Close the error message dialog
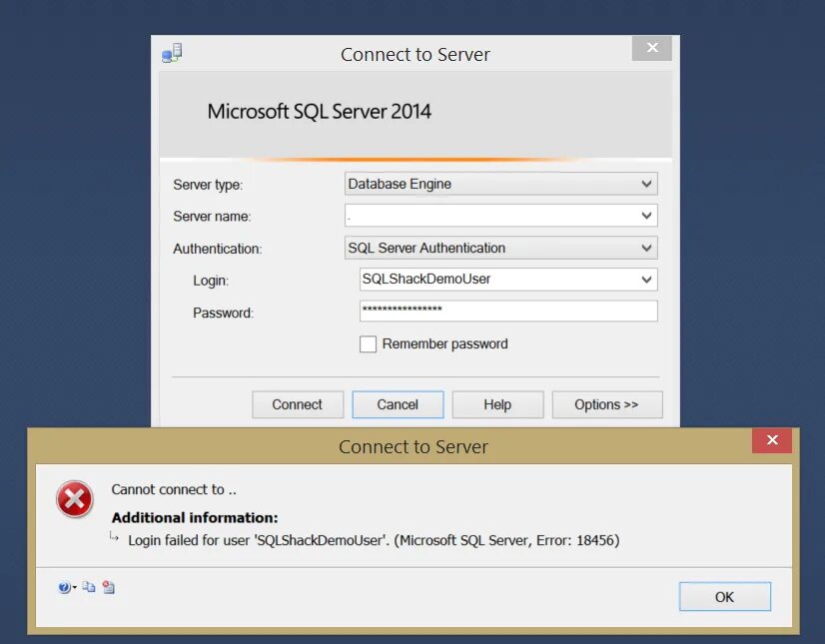Screen dimensions: 825x644 pyautogui.click(x=772, y=440)
